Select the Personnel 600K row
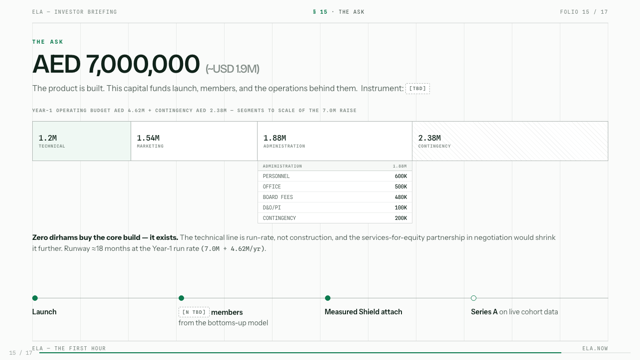This screenshot has height=360, width=640. [335, 176]
